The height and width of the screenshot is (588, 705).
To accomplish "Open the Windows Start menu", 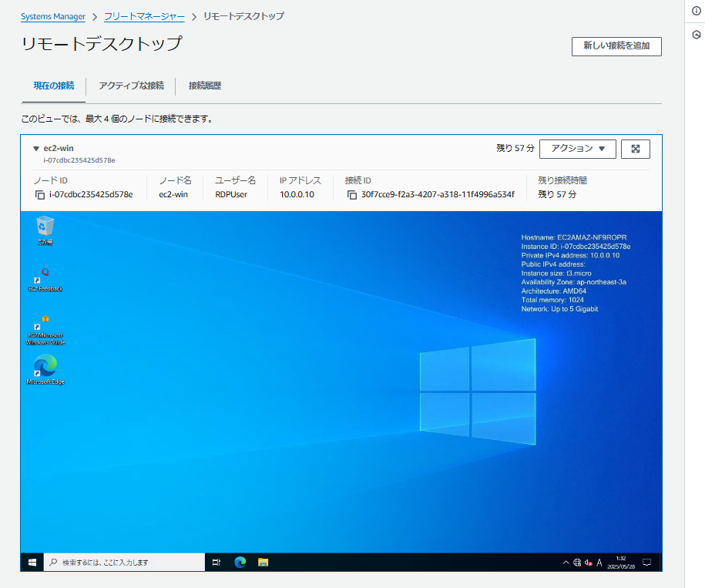I will point(32,563).
